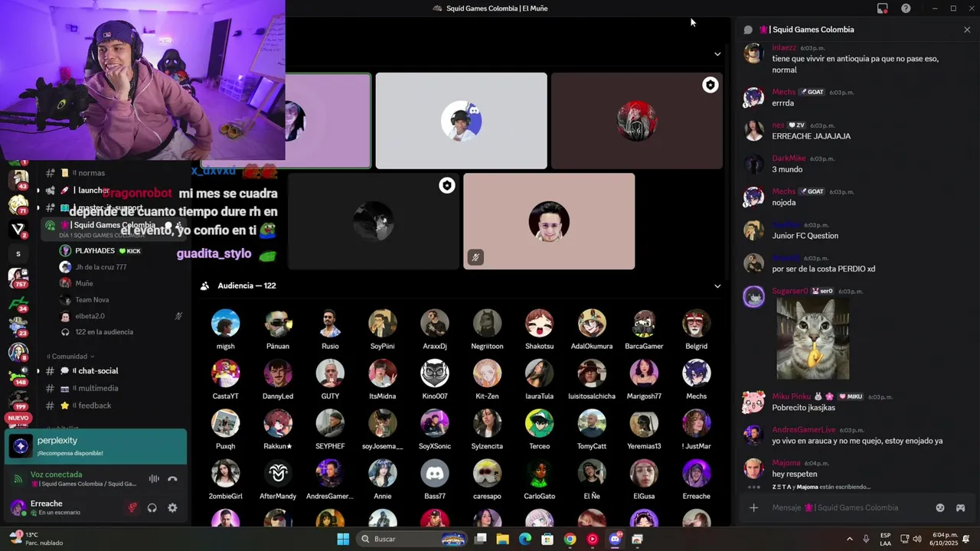Open the launcher channel

tap(93, 190)
